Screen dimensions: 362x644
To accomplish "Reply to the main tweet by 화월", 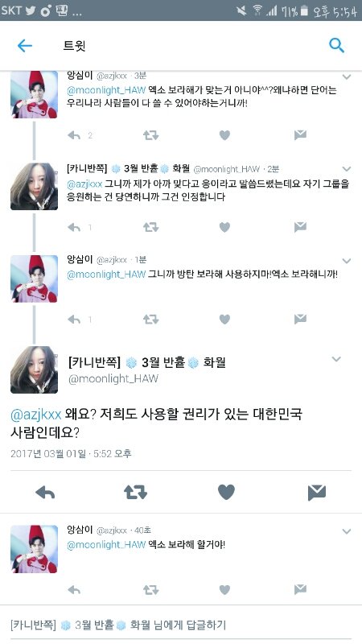I will [x=45, y=492].
